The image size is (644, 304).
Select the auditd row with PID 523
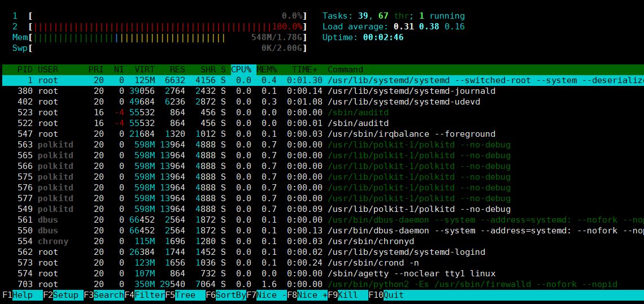tap(323, 112)
